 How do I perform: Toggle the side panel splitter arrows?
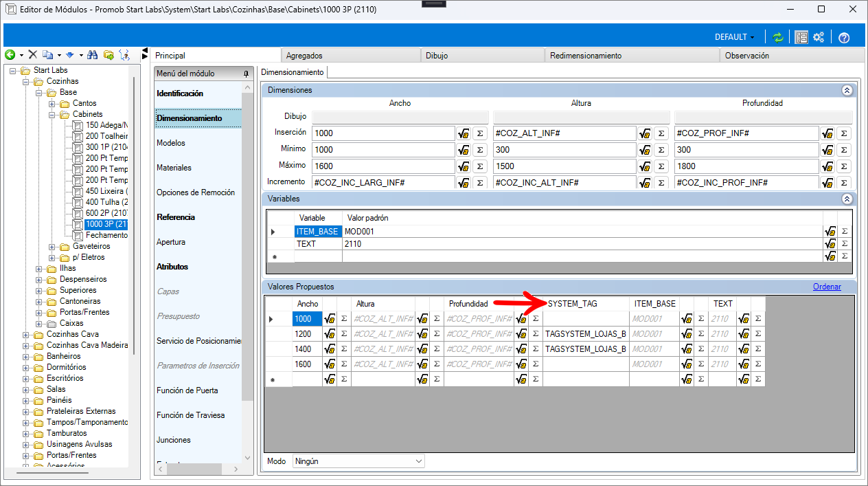point(145,54)
